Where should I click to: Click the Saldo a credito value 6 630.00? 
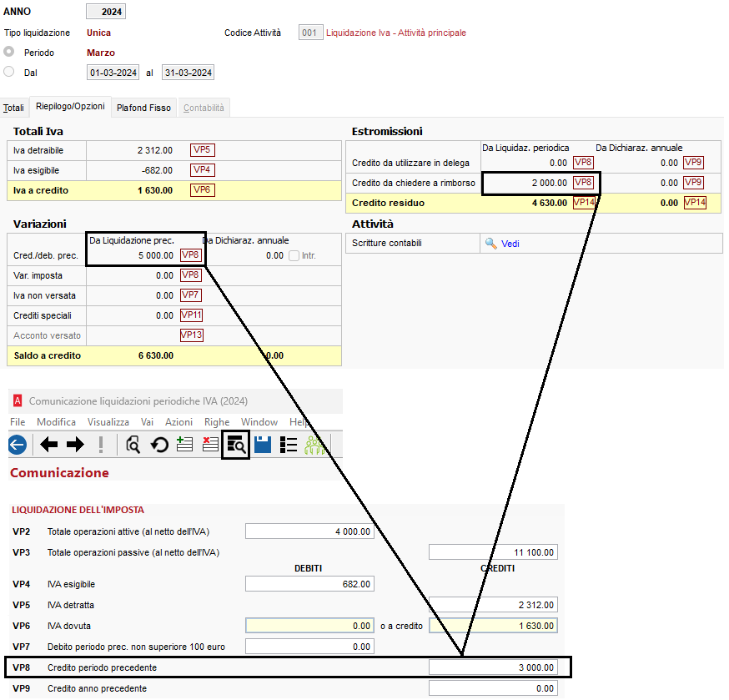(x=156, y=355)
